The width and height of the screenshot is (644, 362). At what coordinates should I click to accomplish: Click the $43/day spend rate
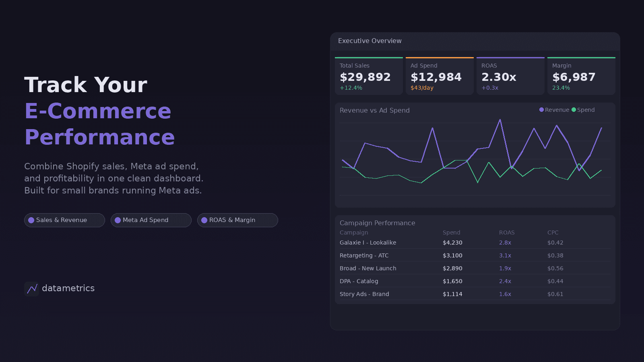422,88
